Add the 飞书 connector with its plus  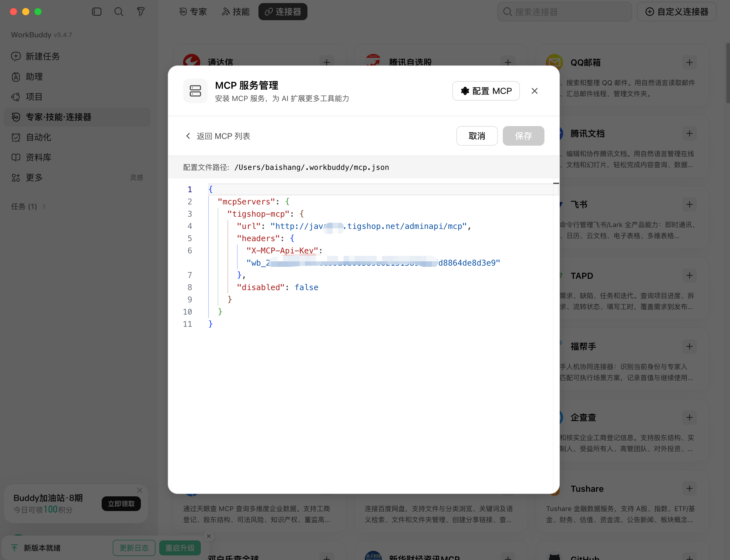point(690,205)
